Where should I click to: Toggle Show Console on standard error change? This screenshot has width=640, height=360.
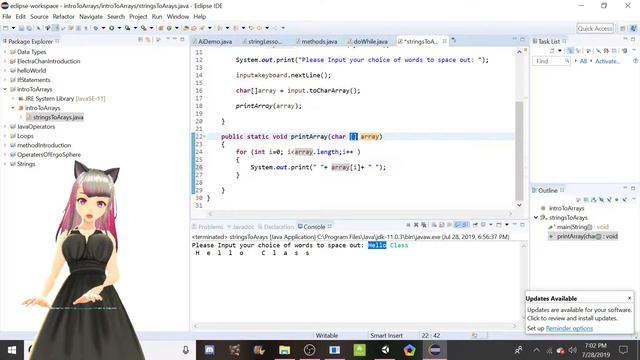coord(465,225)
